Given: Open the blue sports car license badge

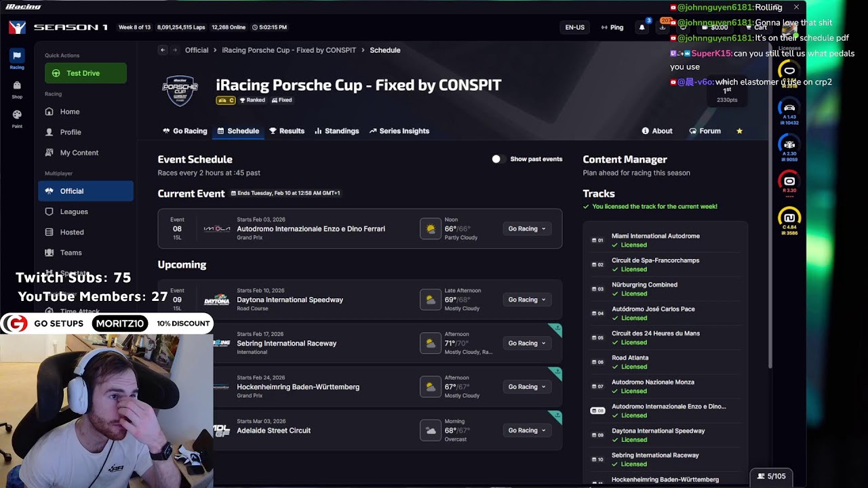Looking at the screenshot, I should click(789, 110).
